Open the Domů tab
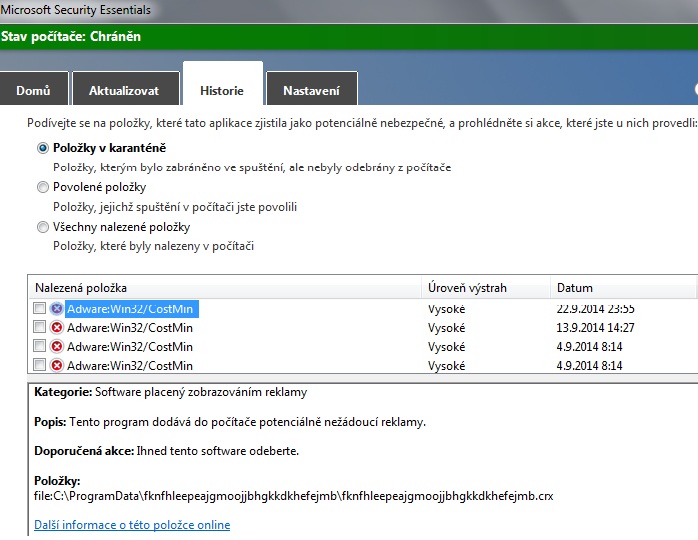698x540 pixels. [x=33, y=90]
